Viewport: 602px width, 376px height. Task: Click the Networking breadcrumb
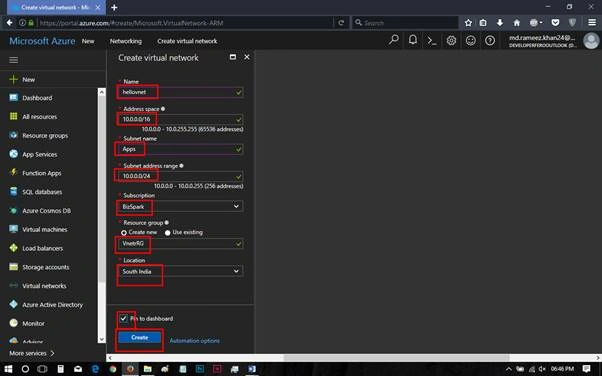coord(126,41)
